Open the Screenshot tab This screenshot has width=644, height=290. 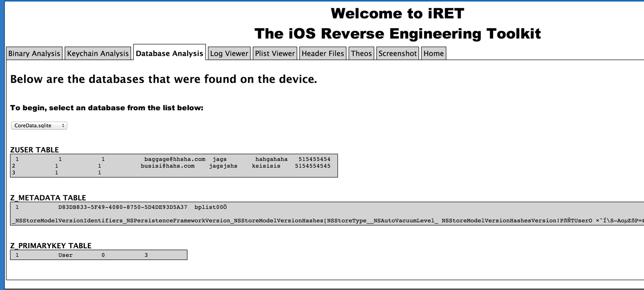(x=397, y=53)
